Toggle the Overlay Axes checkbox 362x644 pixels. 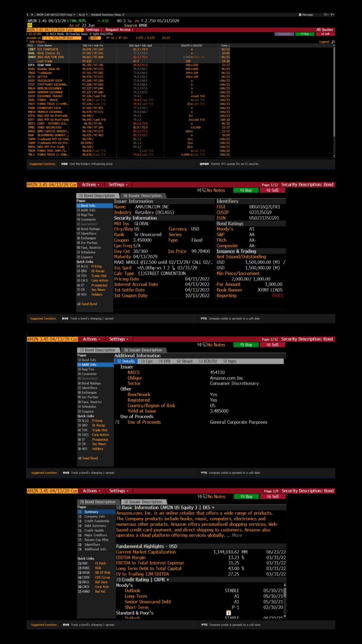pyautogui.click(x=67, y=34)
